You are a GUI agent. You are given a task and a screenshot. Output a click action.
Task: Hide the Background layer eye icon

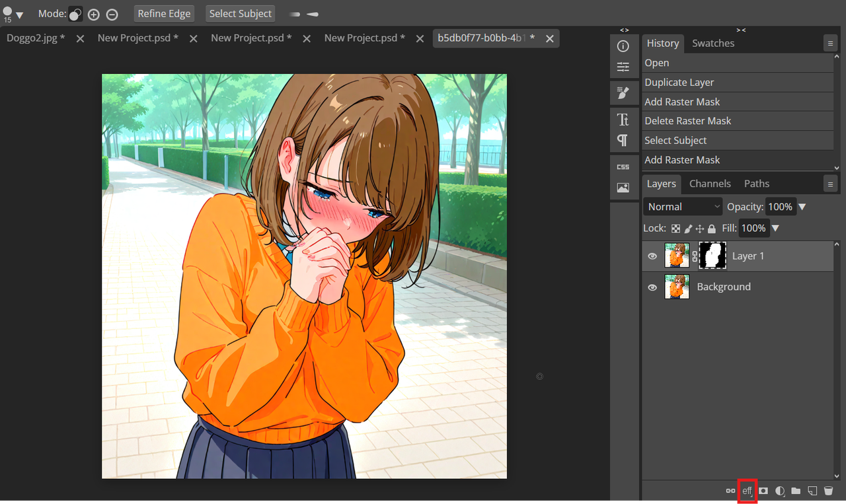coord(652,287)
